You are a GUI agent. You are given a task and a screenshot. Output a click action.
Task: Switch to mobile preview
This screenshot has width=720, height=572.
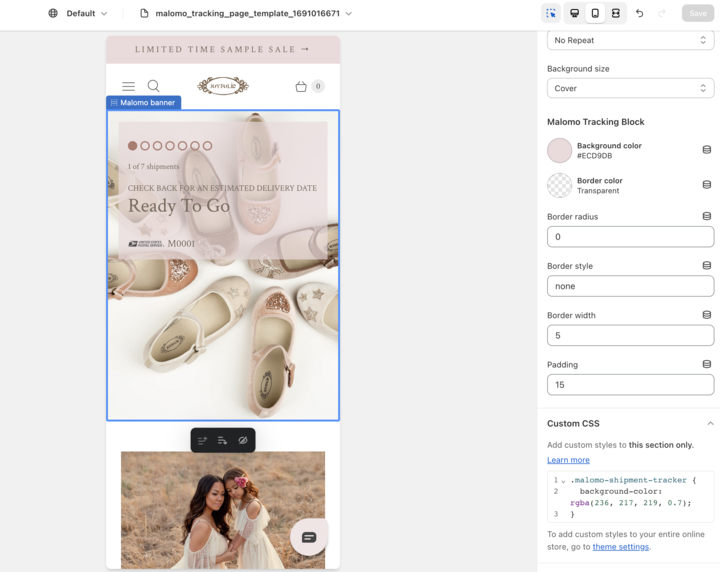click(595, 13)
